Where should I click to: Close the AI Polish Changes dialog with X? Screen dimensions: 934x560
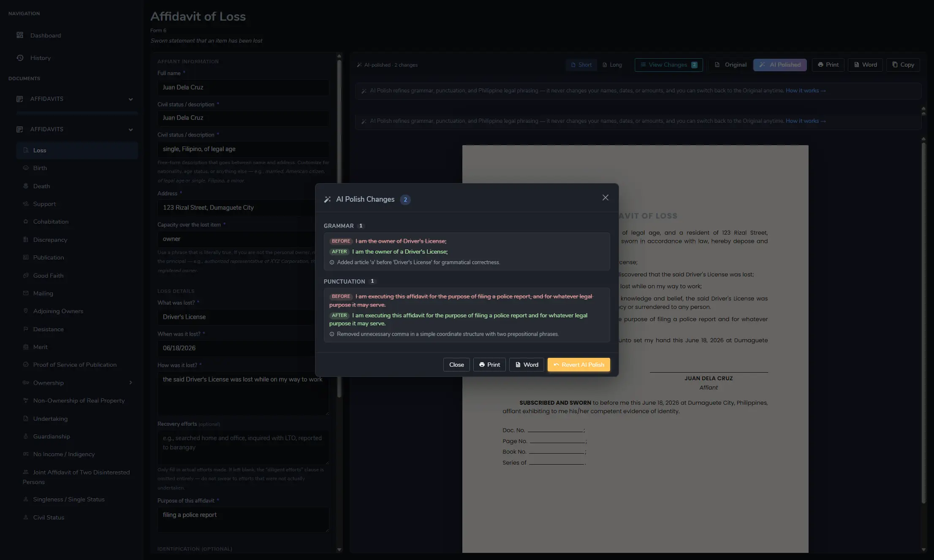605,197
